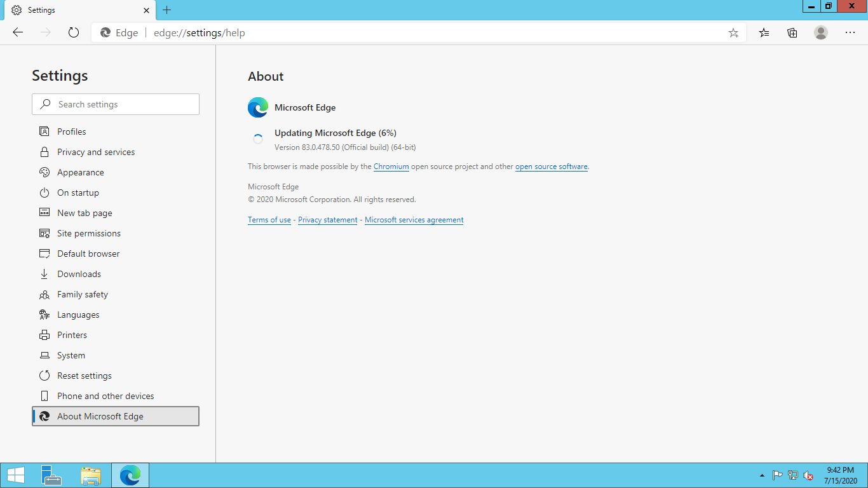Open the profile avatar icon

coord(821,32)
